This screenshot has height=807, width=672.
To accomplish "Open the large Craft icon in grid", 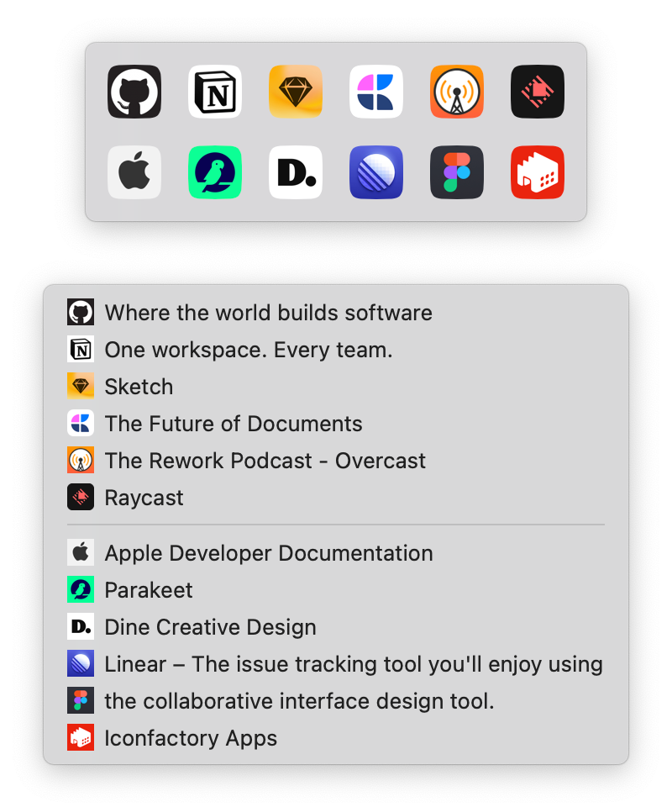I will pos(376,92).
